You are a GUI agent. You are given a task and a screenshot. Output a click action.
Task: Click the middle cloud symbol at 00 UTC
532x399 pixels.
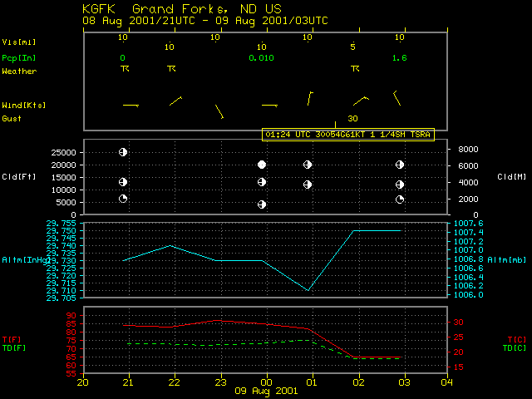262,182
